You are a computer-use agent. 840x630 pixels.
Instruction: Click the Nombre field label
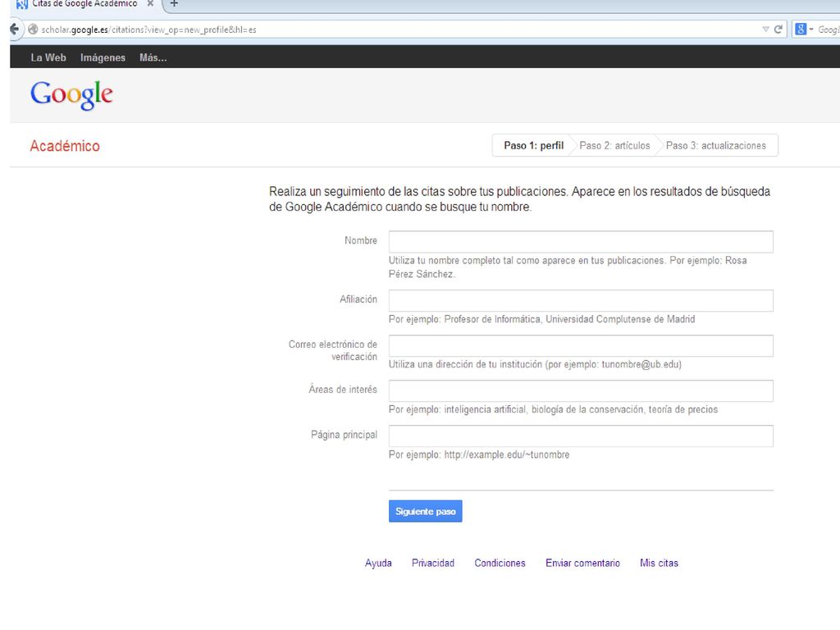point(361,240)
